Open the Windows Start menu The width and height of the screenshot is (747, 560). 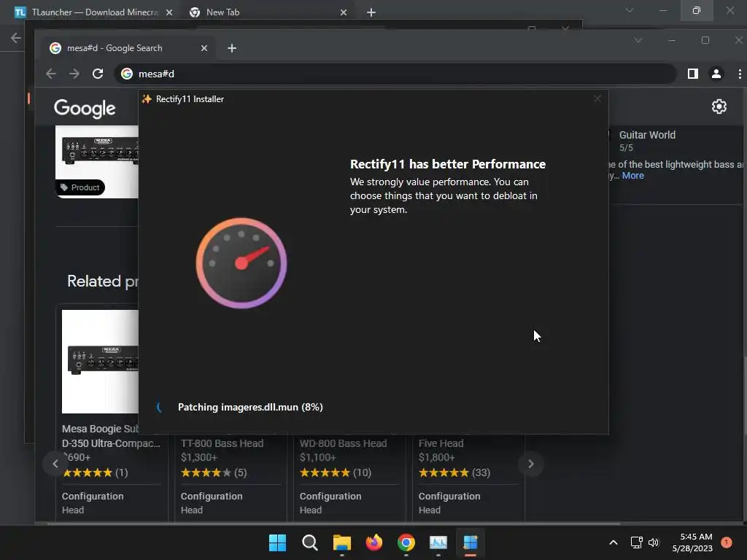coord(277,542)
